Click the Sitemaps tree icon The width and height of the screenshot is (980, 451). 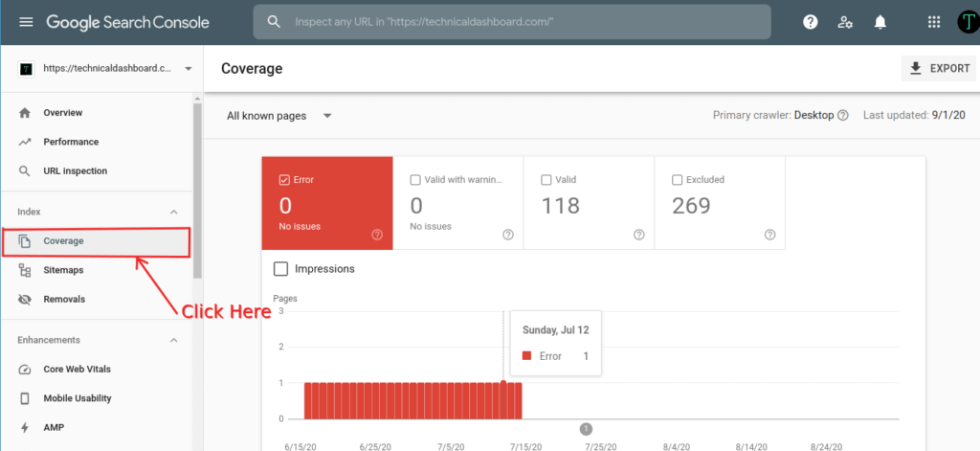coord(25,270)
